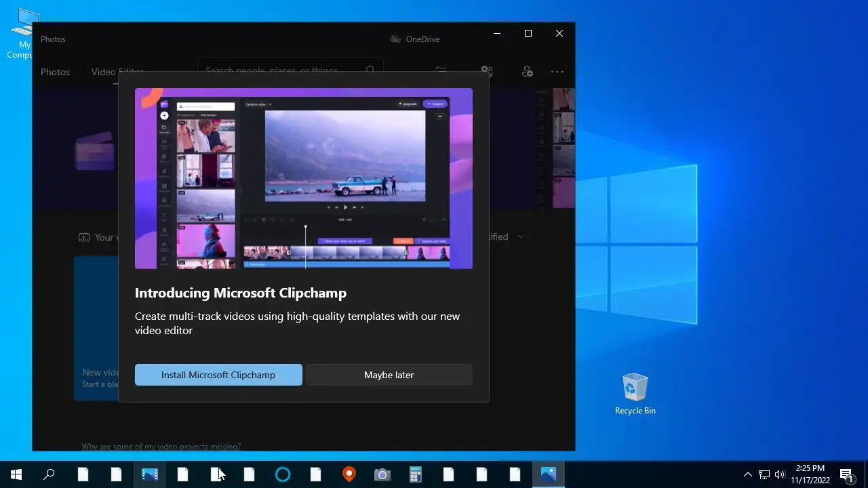Select the Recycle Bin desktop icon
Image resolution: width=868 pixels, height=488 pixels.
[x=635, y=394]
